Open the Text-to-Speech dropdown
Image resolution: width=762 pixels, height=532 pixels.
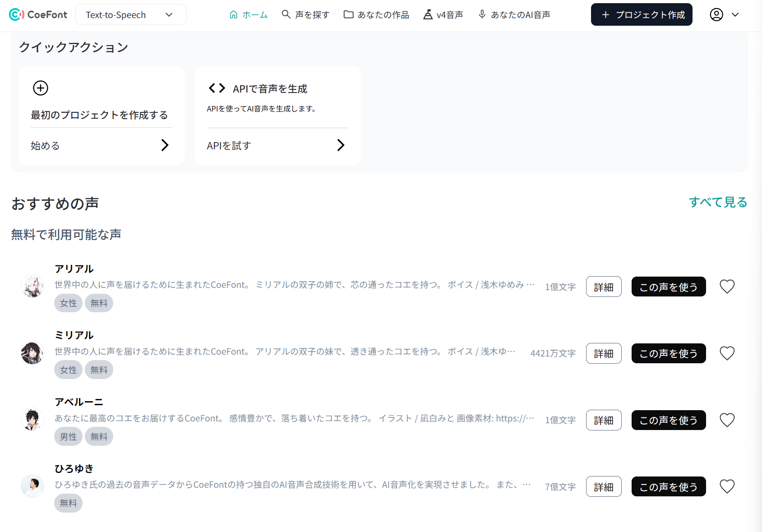(x=131, y=15)
